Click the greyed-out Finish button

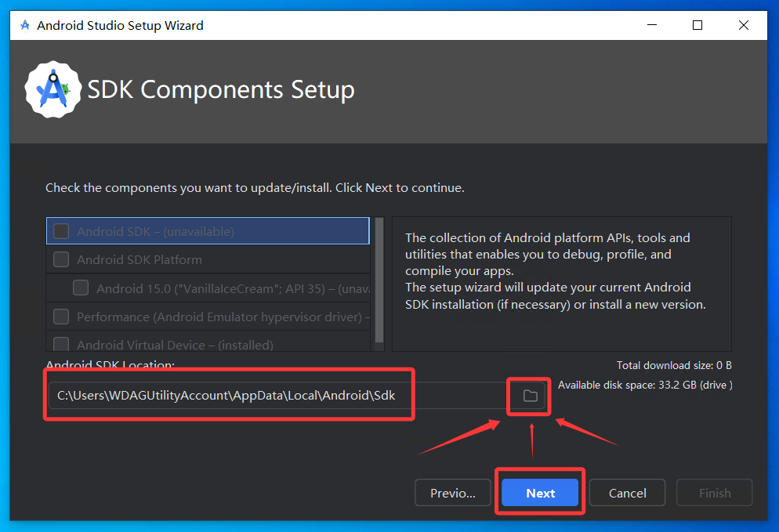click(x=714, y=493)
